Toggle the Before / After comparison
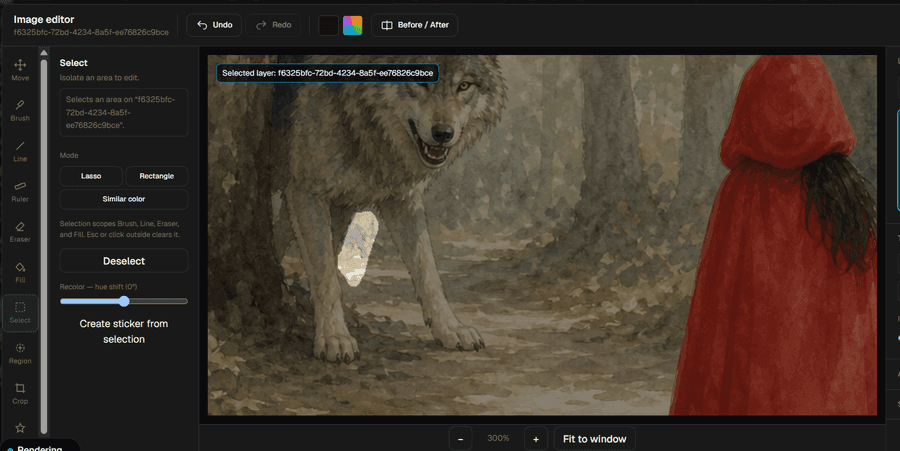The height and width of the screenshot is (451, 900). (x=414, y=25)
